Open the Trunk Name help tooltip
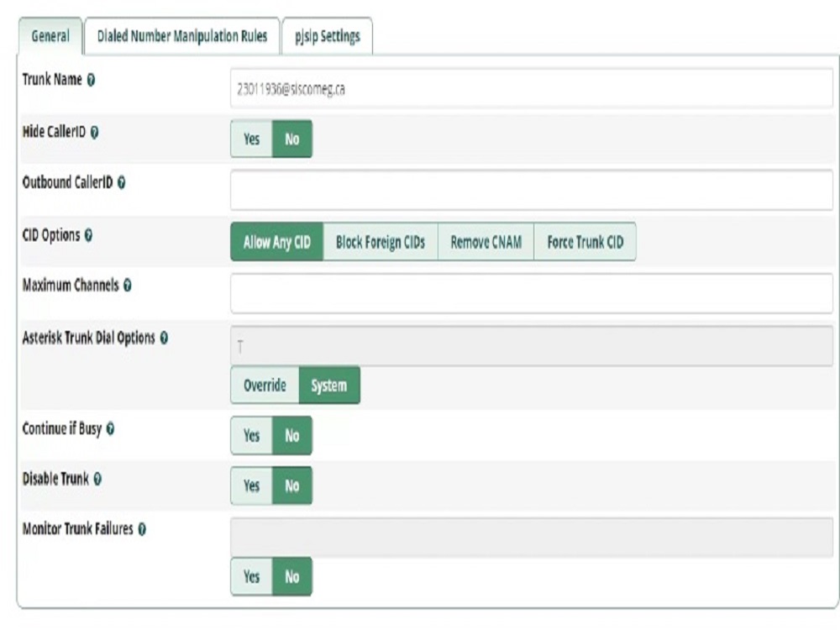 coord(92,81)
